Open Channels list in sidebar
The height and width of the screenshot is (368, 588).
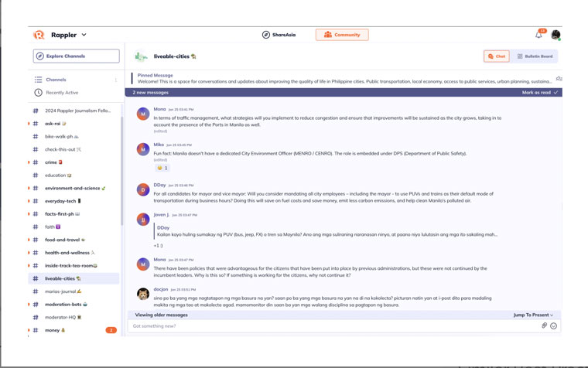pyautogui.click(x=56, y=80)
